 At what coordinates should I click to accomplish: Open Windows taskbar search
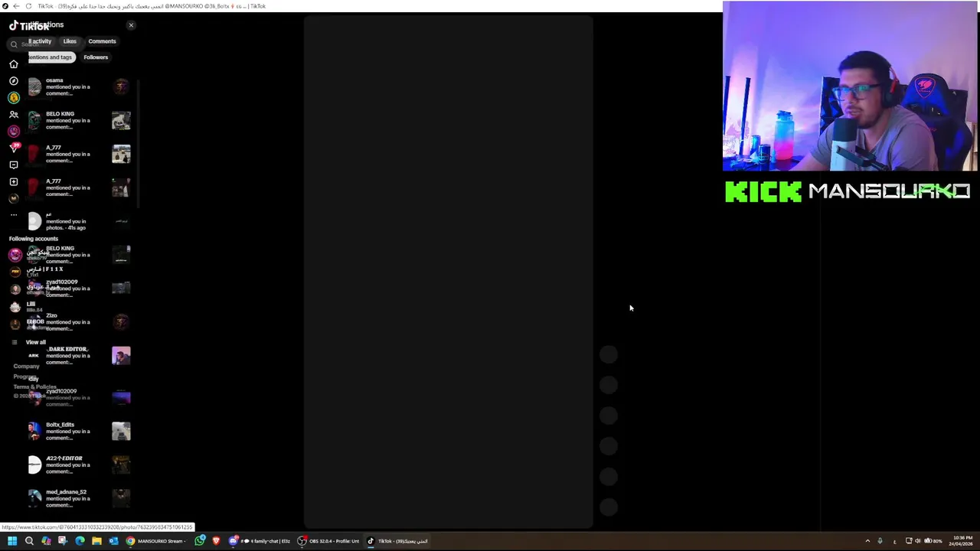pyautogui.click(x=29, y=541)
